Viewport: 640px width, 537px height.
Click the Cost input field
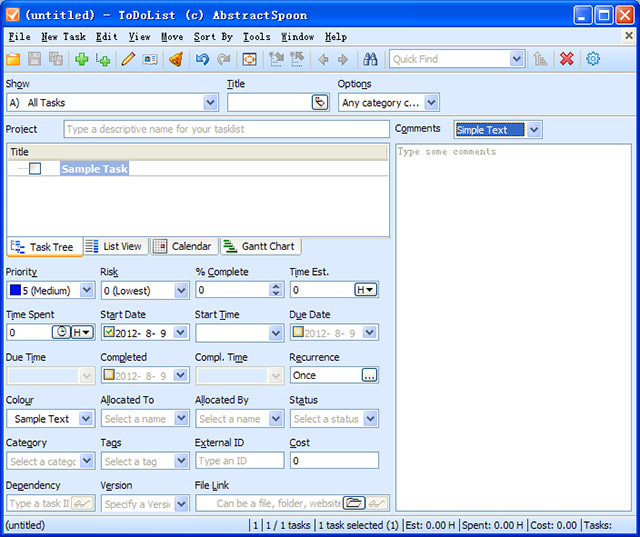tap(334, 461)
